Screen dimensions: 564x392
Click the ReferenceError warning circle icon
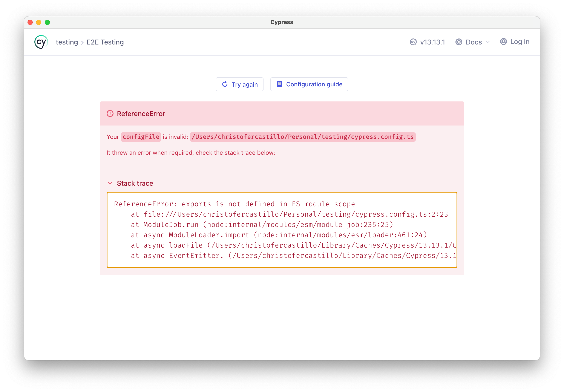coord(110,113)
